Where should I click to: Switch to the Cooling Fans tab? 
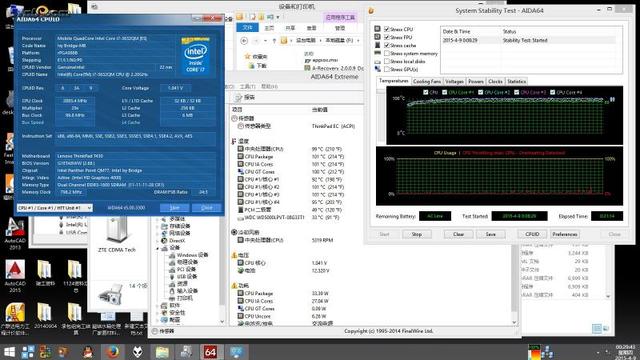pos(427,81)
